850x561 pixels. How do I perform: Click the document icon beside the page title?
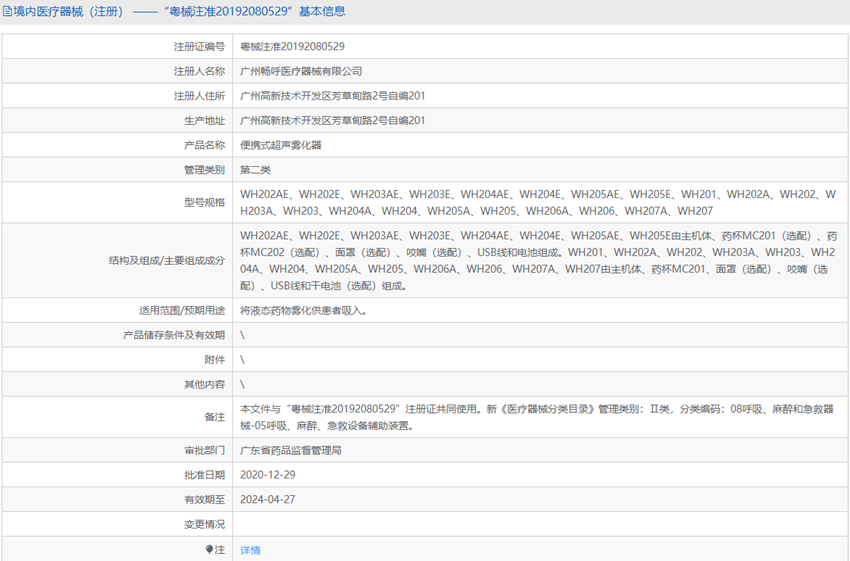7,11
